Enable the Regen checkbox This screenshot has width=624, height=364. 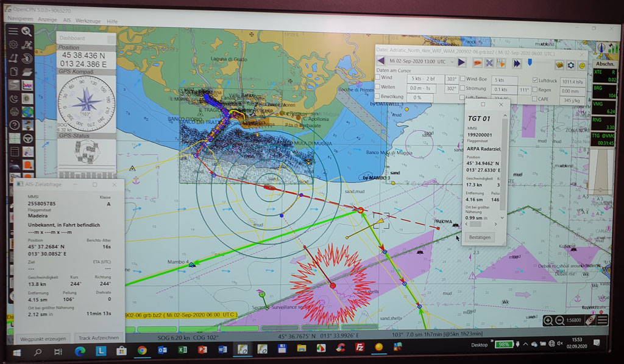(x=535, y=90)
